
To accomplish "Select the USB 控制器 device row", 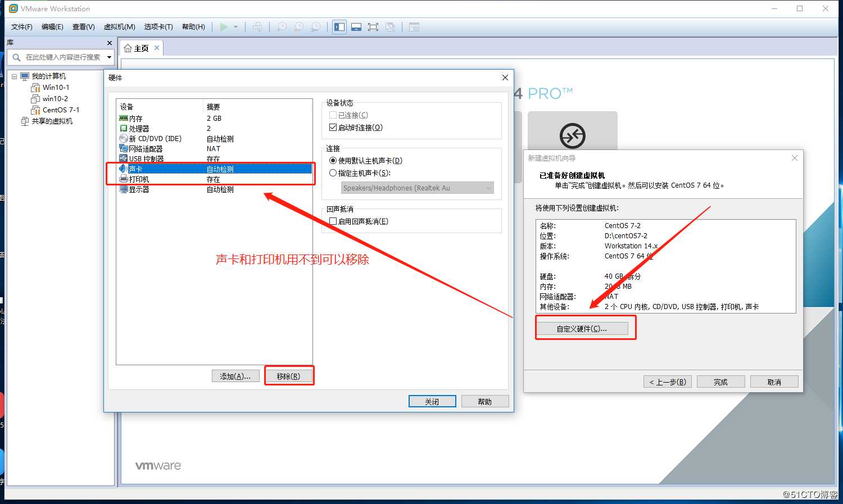I will tap(214, 159).
